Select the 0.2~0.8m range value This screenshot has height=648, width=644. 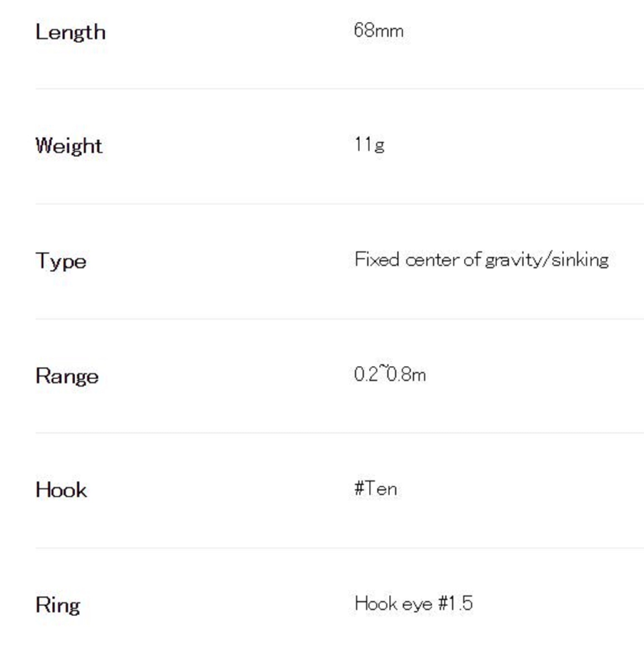pyautogui.click(x=390, y=374)
